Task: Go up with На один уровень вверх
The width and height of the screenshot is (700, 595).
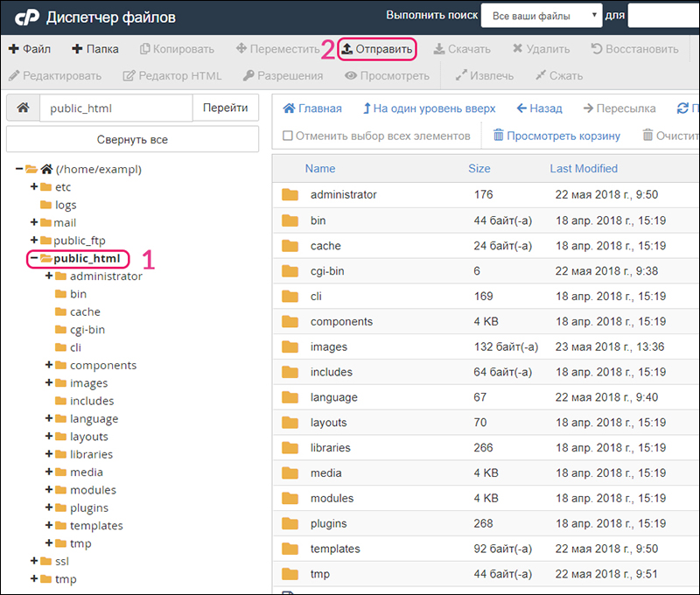Action: [x=429, y=108]
